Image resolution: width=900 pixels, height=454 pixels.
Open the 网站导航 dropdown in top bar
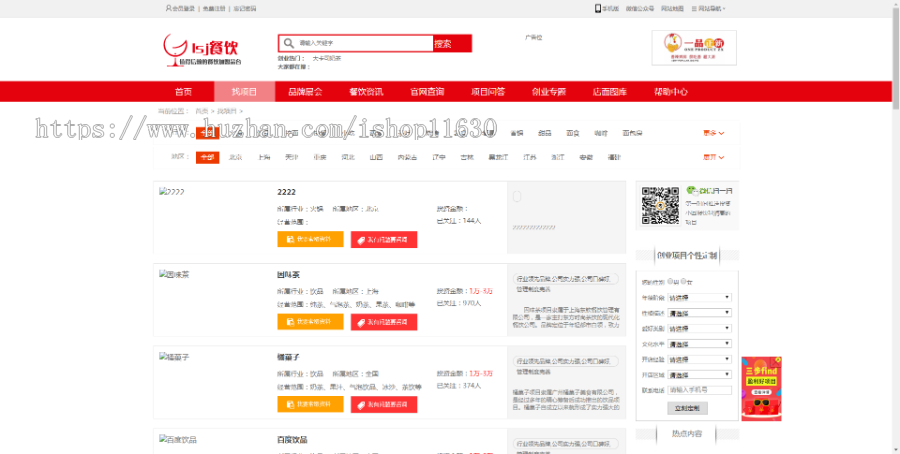(x=709, y=8)
